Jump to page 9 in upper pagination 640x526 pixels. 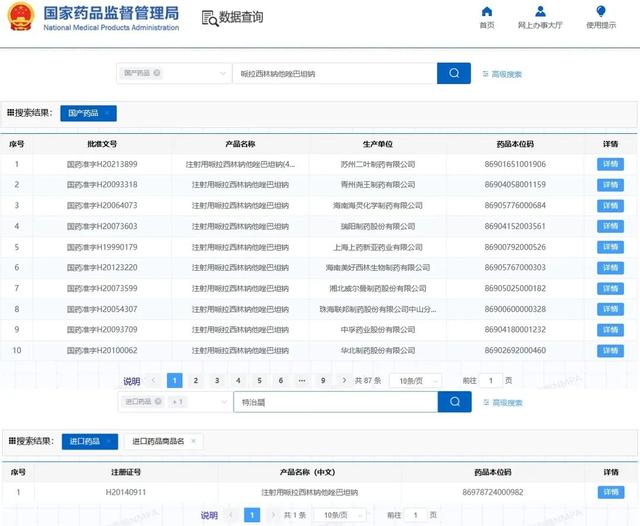click(x=323, y=380)
